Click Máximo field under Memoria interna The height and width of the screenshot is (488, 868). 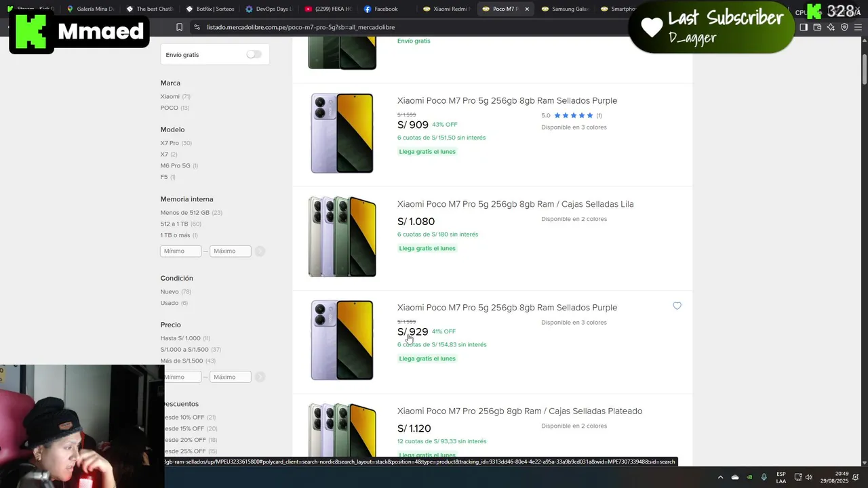(231, 251)
